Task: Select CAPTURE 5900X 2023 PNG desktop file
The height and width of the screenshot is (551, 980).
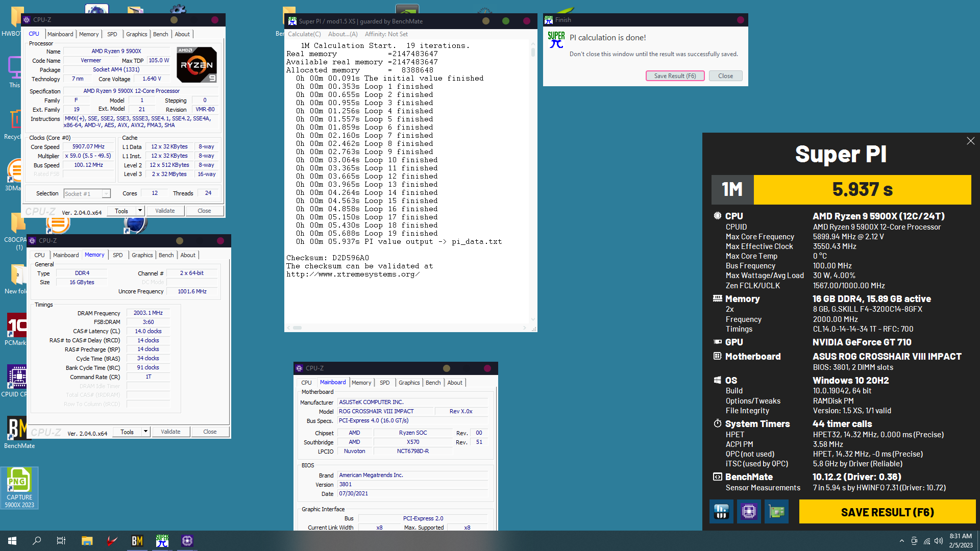Action: click(19, 488)
